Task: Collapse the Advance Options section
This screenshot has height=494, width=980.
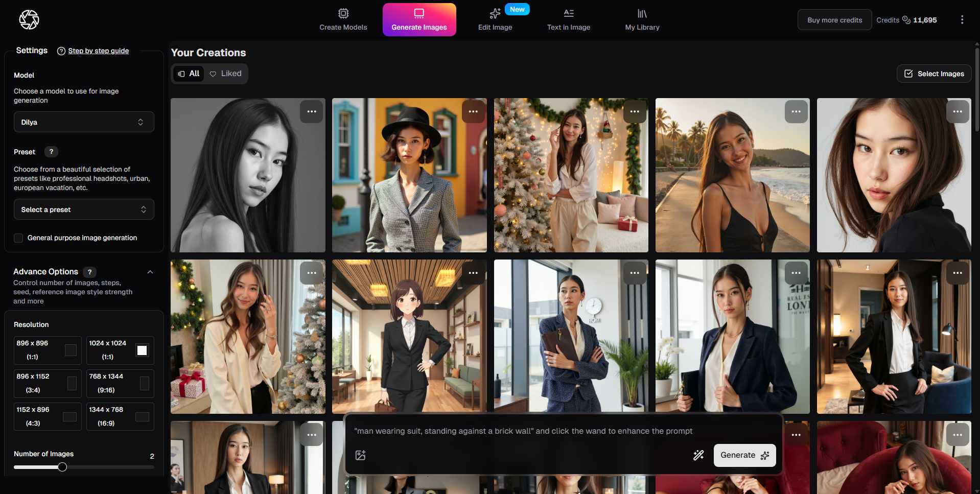Action: tap(150, 272)
